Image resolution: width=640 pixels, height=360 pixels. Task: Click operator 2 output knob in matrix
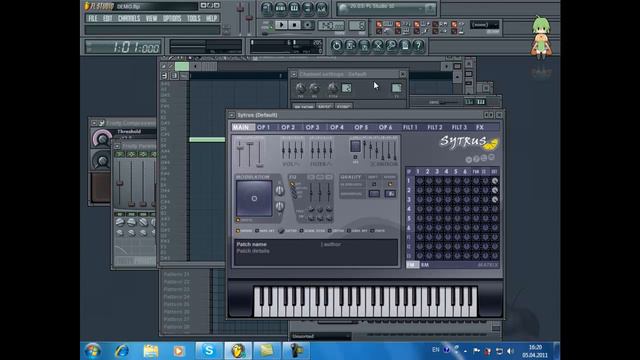click(x=495, y=190)
